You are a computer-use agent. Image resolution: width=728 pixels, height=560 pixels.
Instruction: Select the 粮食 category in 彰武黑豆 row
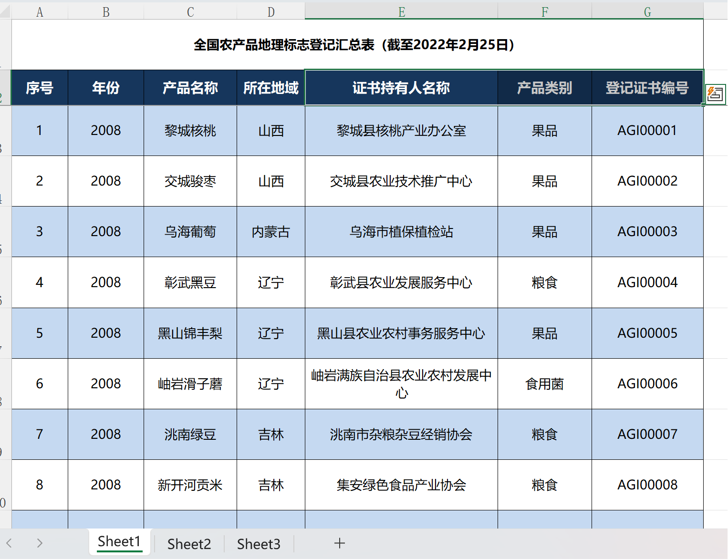click(545, 282)
